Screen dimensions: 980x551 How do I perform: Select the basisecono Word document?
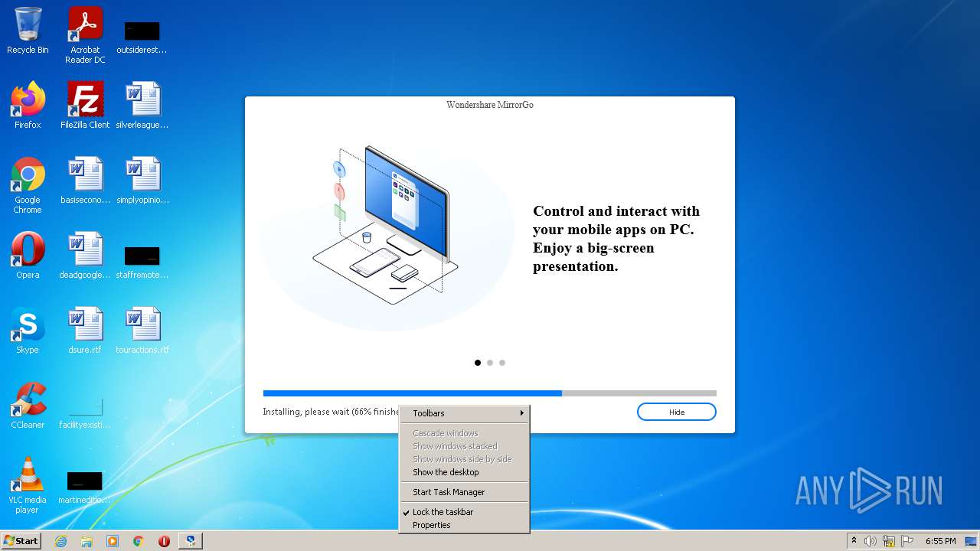point(85,181)
